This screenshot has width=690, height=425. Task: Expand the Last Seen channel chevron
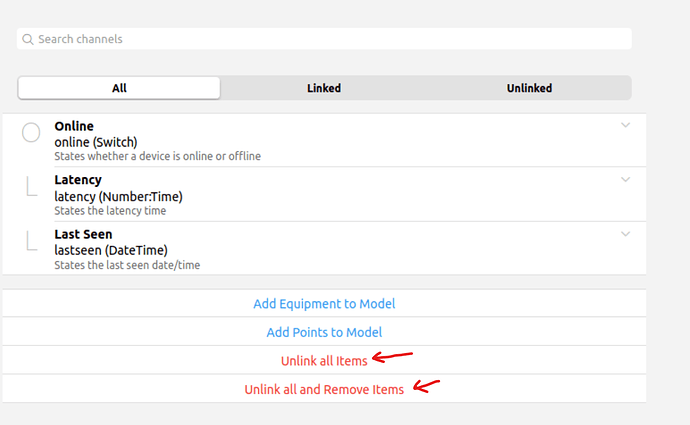coord(626,234)
